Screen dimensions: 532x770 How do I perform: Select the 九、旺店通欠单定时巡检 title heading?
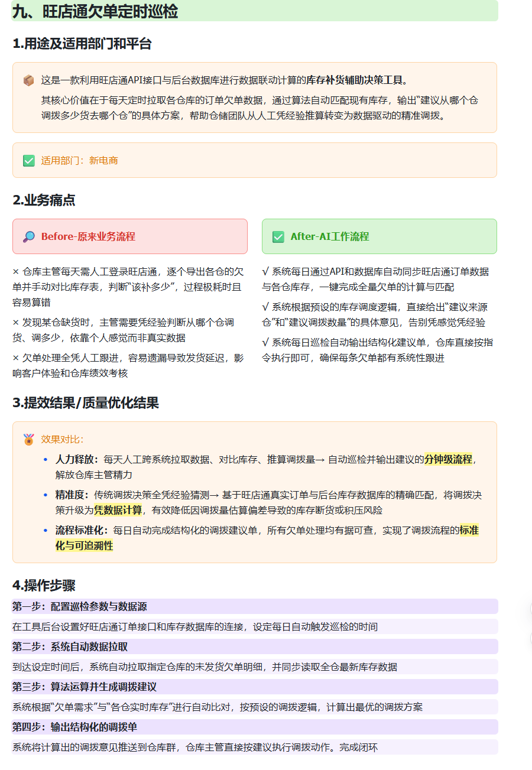point(95,11)
